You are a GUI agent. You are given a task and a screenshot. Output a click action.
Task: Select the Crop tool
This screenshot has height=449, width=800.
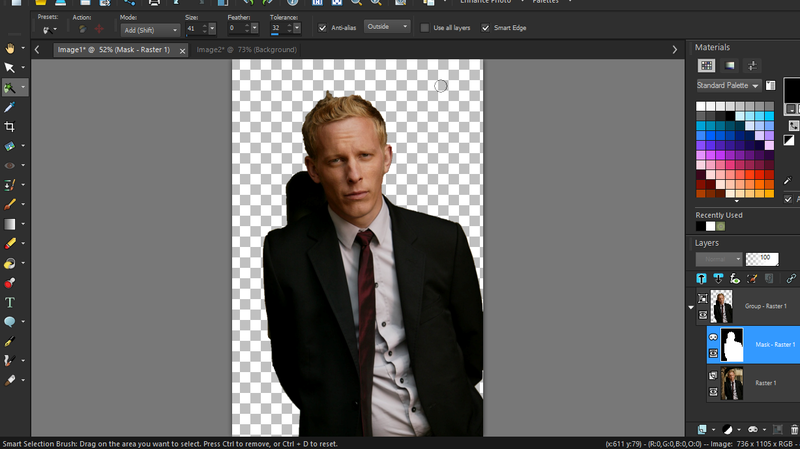click(x=10, y=127)
